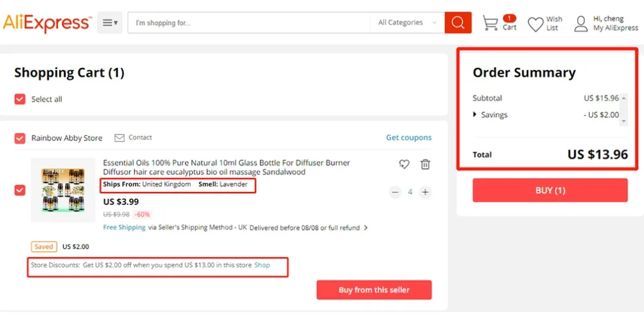Toggle the Rainbow Abby Store checkbox
This screenshot has width=644, height=319.
tap(20, 138)
